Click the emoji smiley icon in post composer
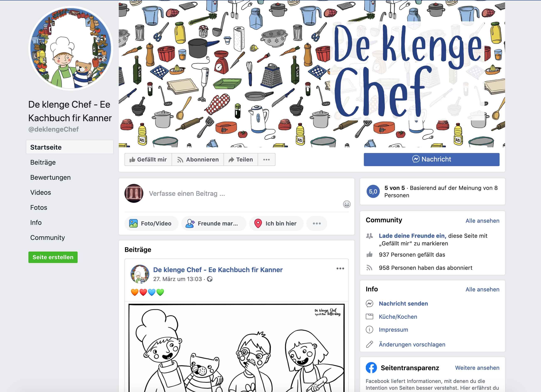541x392 pixels. click(347, 204)
